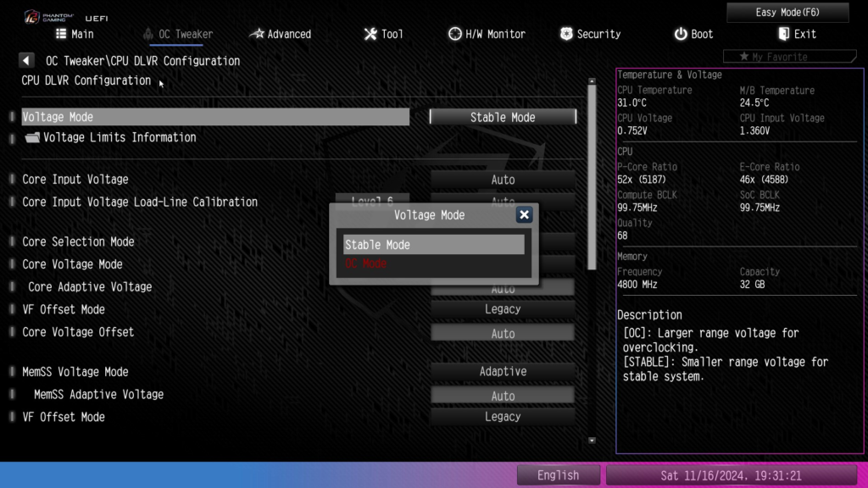Click the CPU Temperature 31.0°C reading
Viewport: 868px width, 488px height.
(632, 103)
